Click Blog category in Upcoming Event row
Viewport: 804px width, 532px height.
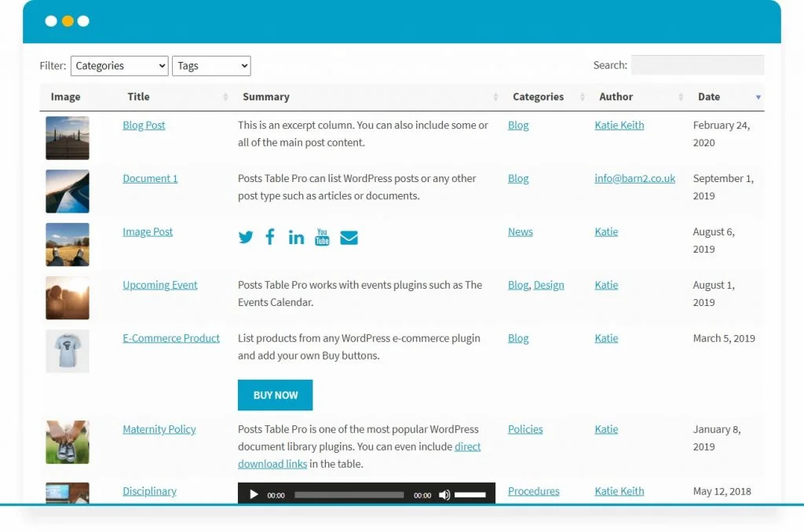[518, 285]
